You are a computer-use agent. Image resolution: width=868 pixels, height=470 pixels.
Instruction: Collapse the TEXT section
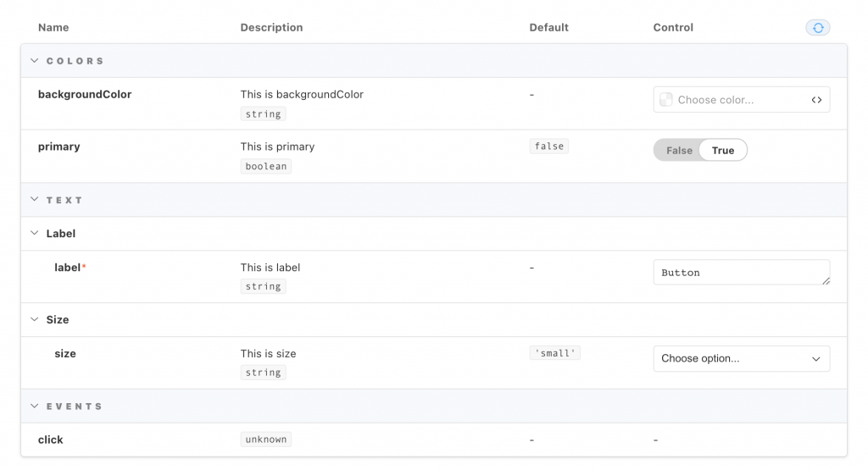pos(35,200)
